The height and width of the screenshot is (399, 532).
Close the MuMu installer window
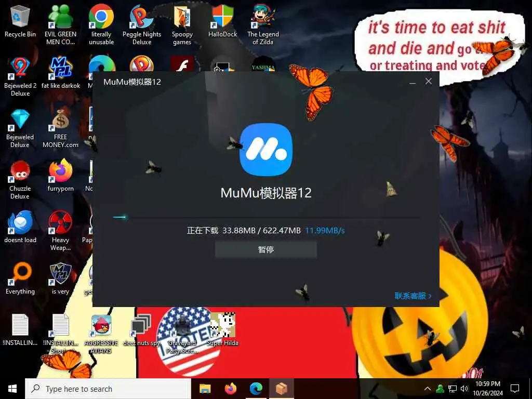tap(429, 82)
